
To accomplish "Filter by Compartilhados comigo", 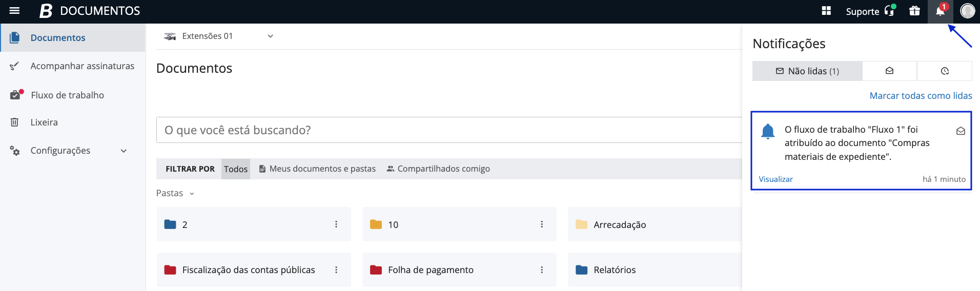I will (438, 169).
